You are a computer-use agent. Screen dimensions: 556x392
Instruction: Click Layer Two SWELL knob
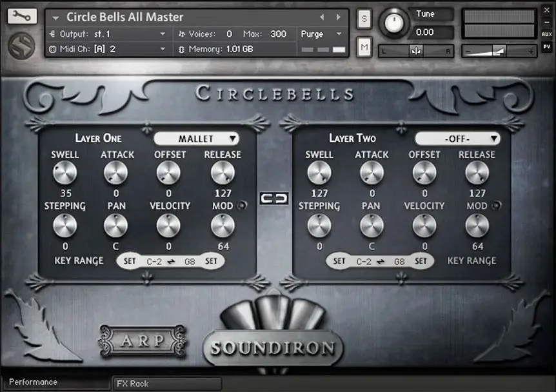pyautogui.click(x=319, y=173)
